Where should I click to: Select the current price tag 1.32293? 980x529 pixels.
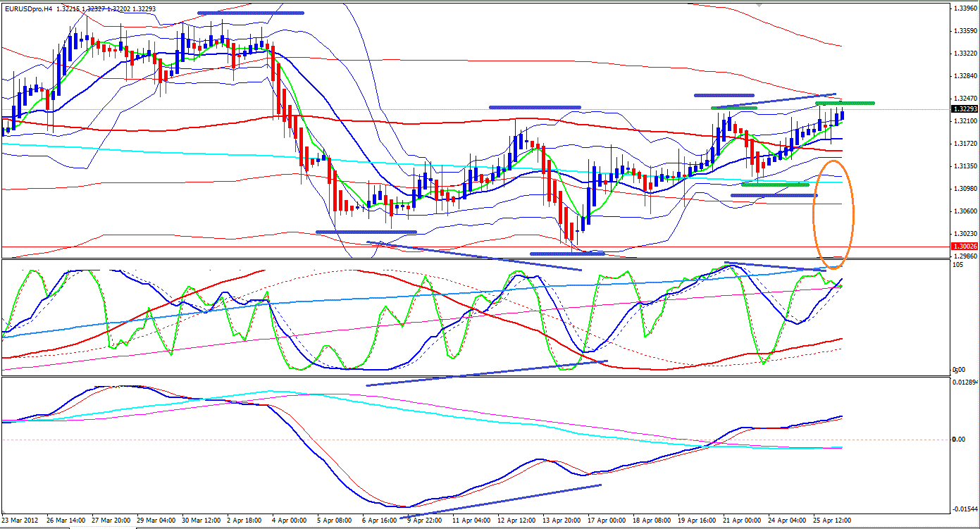click(963, 109)
